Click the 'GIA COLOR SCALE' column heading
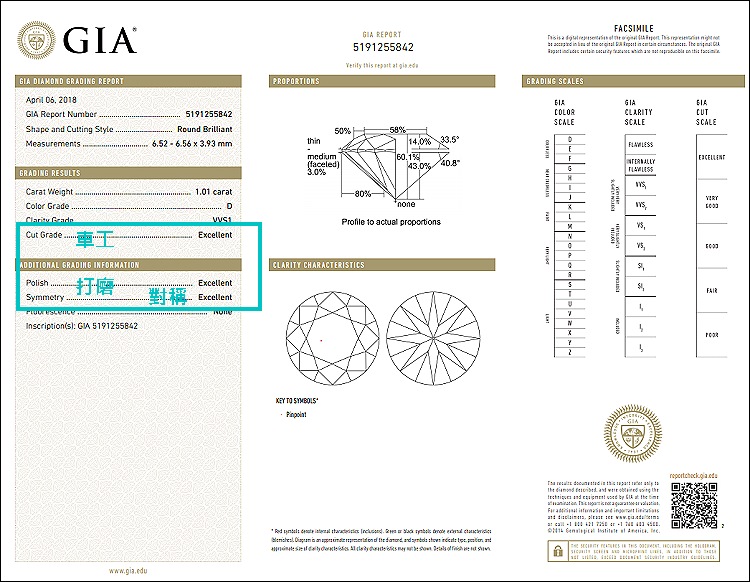 tap(564, 112)
